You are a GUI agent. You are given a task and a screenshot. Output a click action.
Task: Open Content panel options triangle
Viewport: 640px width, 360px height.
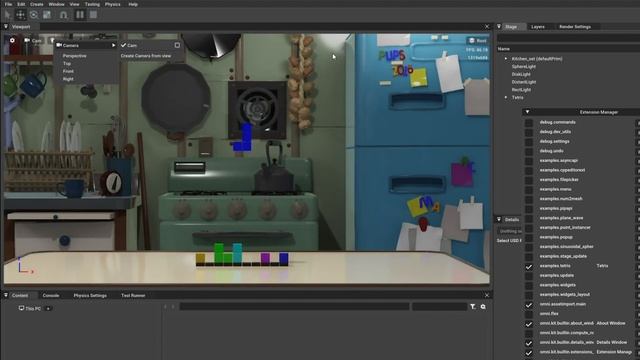click(x=6, y=295)
